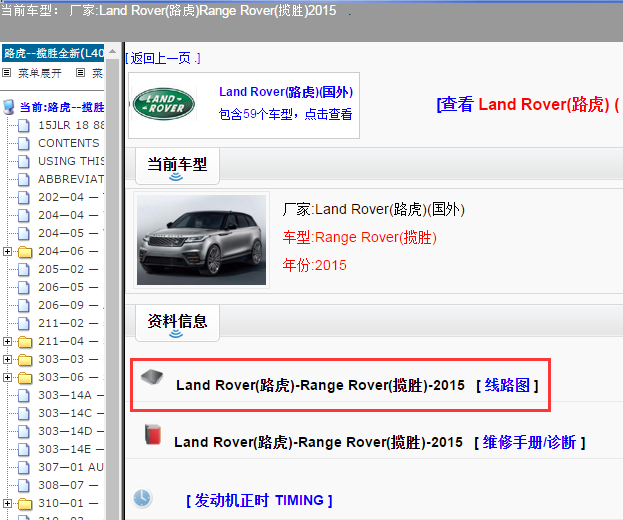
Task: Expand the 204—06 folder node
Action: coord(7,251)
